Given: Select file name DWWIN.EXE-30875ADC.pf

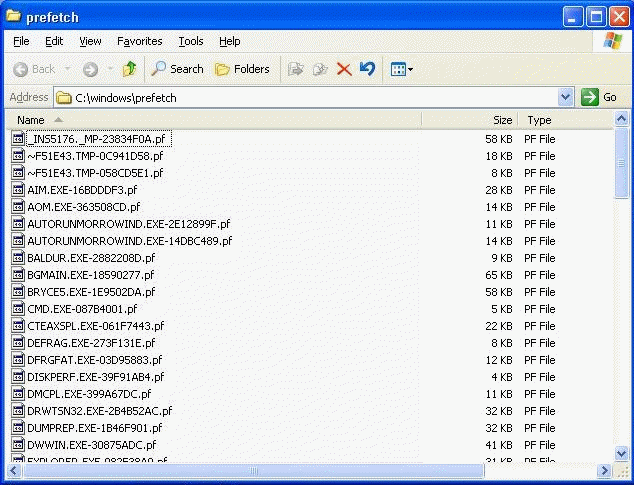Looking at the screenshot, I should [92, 445].
